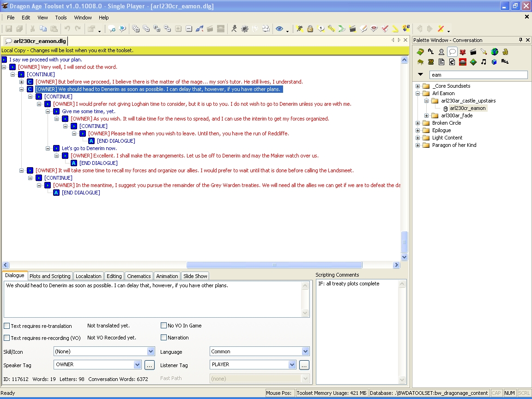Click the blue eye view icon in toolbar
The width and height of the screenshot is (532, 399).
pyautogui.click(x=279, y=29)
